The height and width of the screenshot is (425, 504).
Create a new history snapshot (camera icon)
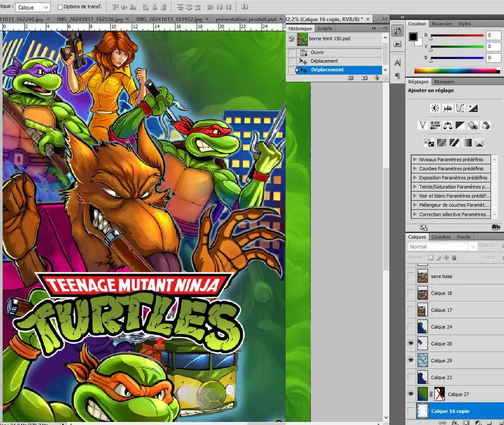pyautogui.click(x=364, y=78)
